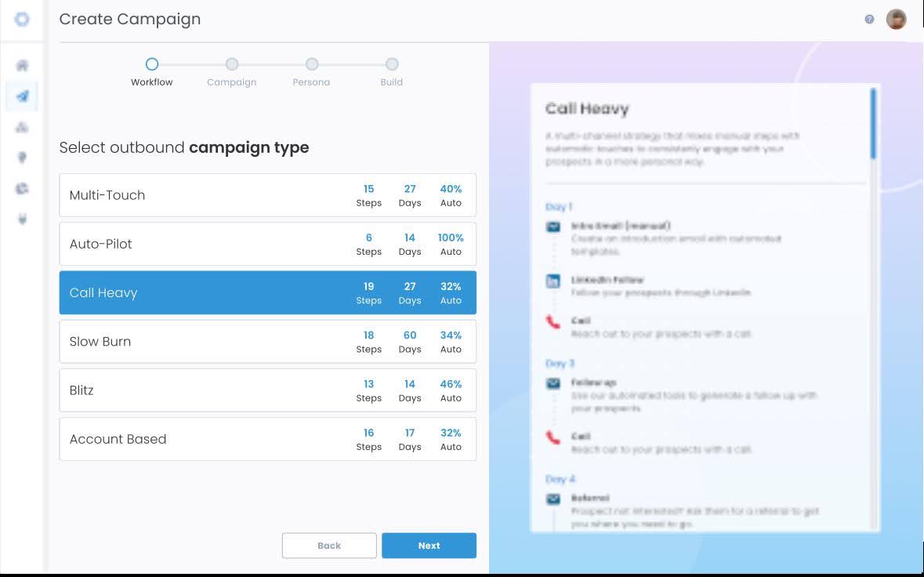The height and width of the screenshot is (577, 924).
Task: Open the rocket campaigns icon in sidebar
Action: (22, 96)
